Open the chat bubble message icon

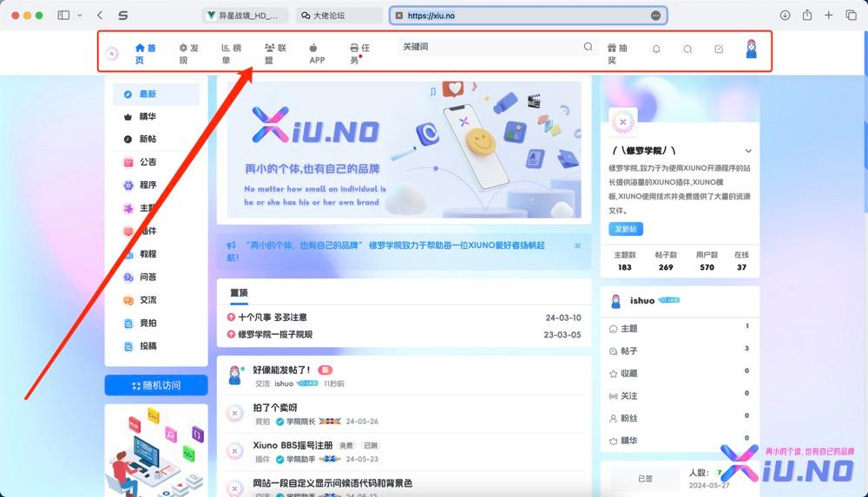pos(687,49)
